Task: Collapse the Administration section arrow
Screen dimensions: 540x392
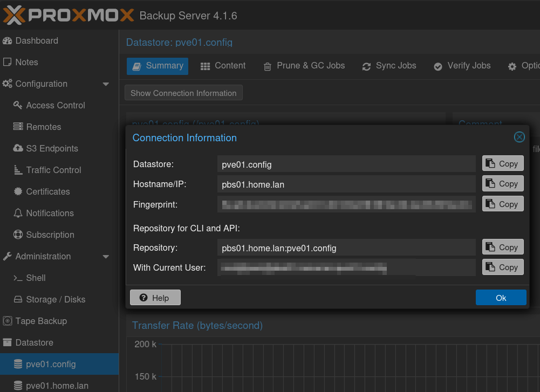Action: coord(106,257)
